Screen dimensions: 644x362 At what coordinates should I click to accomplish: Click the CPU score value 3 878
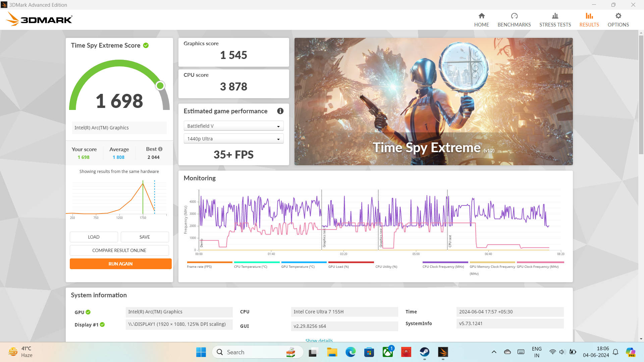233,86
